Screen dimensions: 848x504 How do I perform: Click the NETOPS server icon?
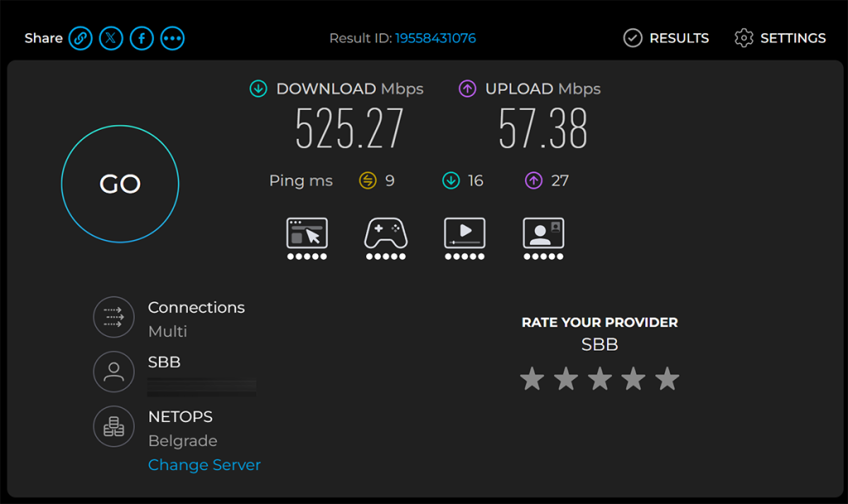(x=113, y=426)
